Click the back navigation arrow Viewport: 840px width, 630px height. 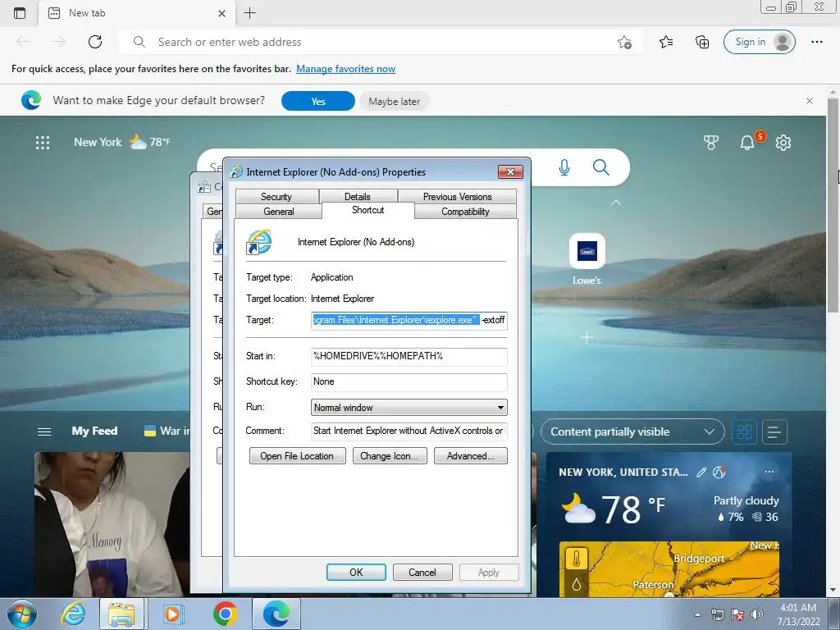tap(23, 42)
